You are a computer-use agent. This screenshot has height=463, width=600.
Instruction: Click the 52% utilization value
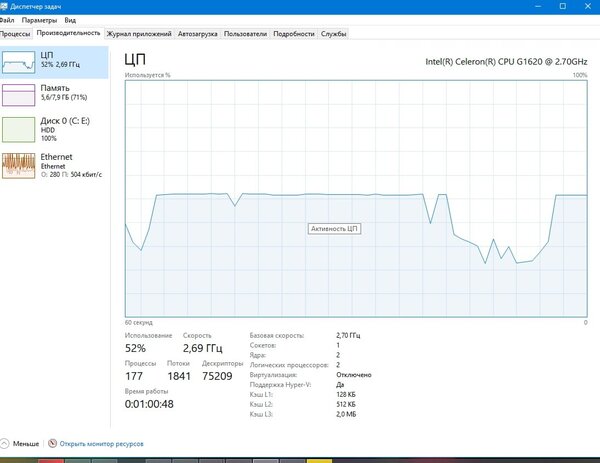tap(135, 348)
